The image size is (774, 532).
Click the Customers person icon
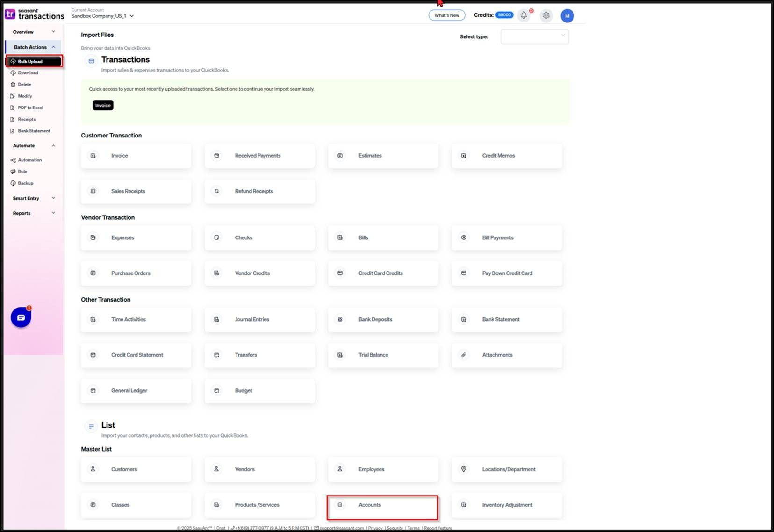click(93, 469)
